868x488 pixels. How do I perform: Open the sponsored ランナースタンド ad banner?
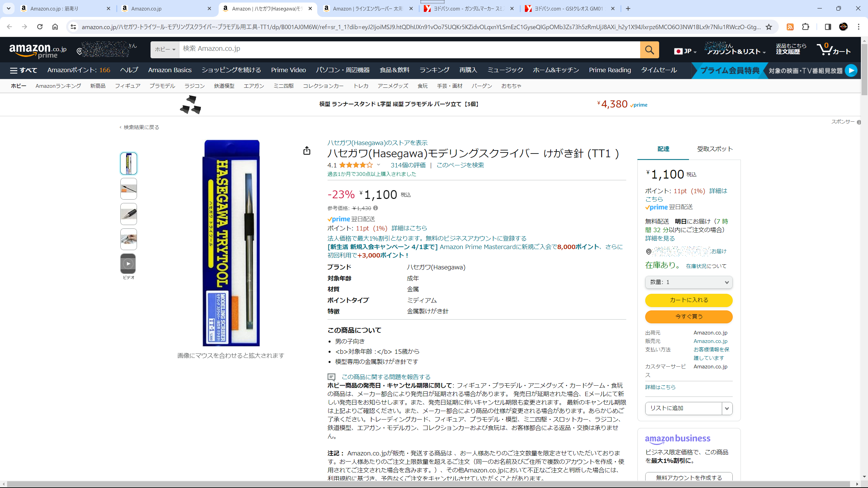coord(414,104)
